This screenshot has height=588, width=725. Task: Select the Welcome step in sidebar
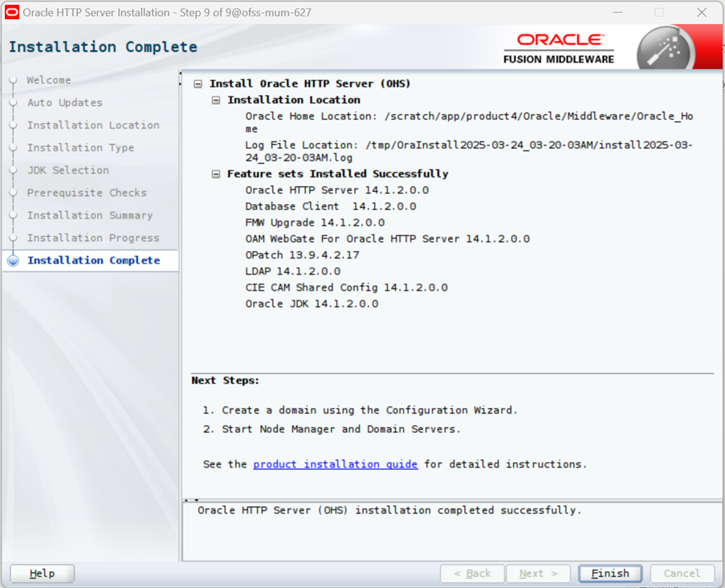click(48, 80)
